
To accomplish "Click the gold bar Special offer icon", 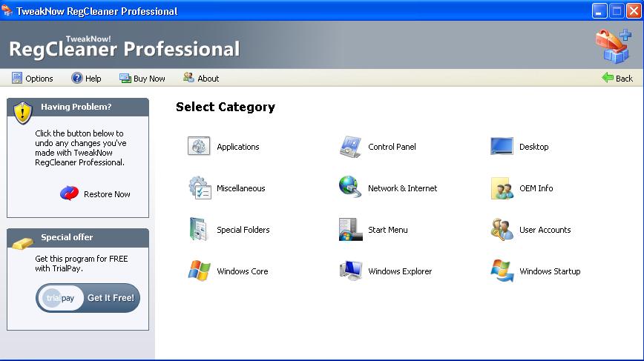I will [x=22, y=243].
